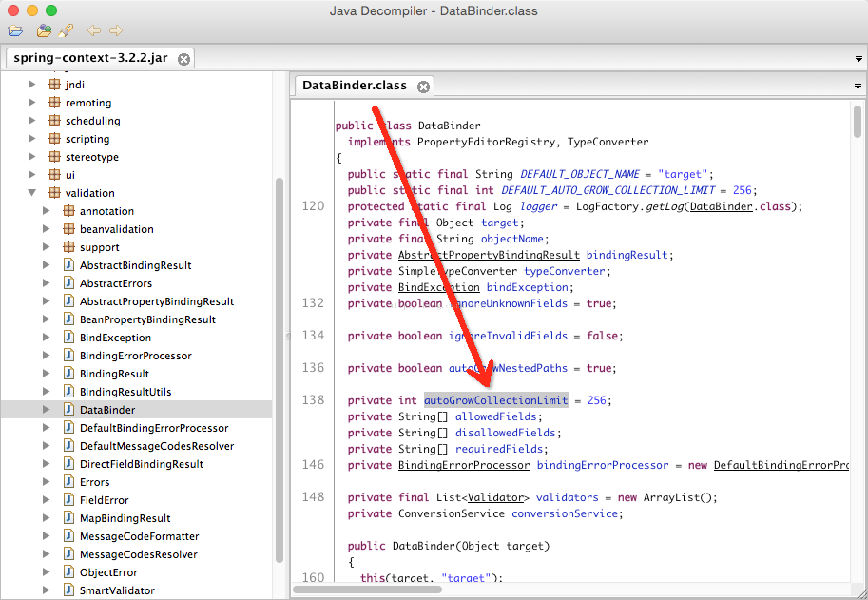Collapse the validation package

point(32,193)
